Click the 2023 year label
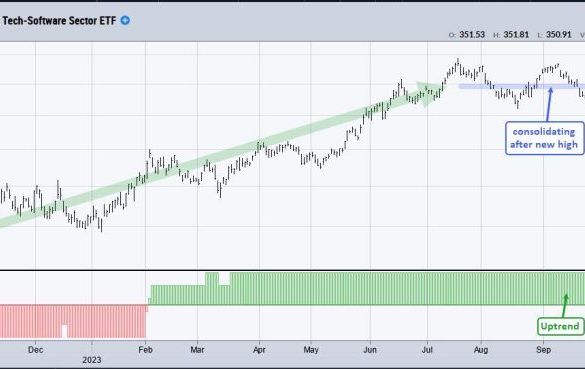585x369 pixels. pos(92,360)
